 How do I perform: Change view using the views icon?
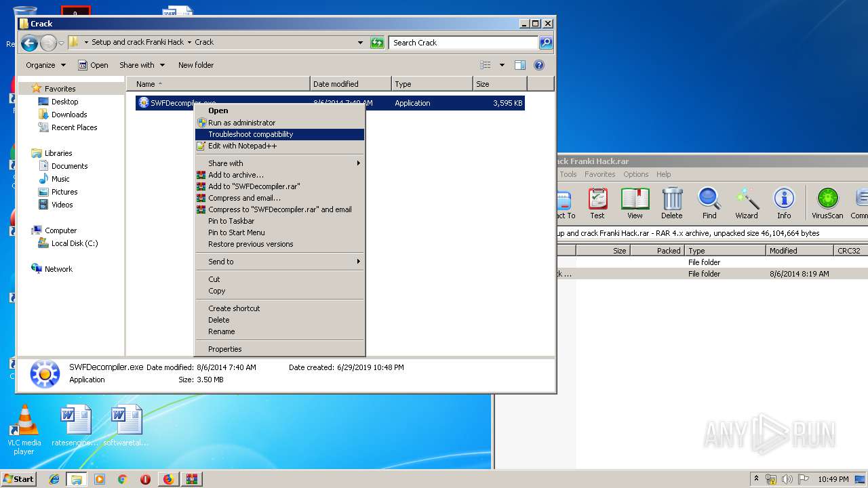[486, 65]
